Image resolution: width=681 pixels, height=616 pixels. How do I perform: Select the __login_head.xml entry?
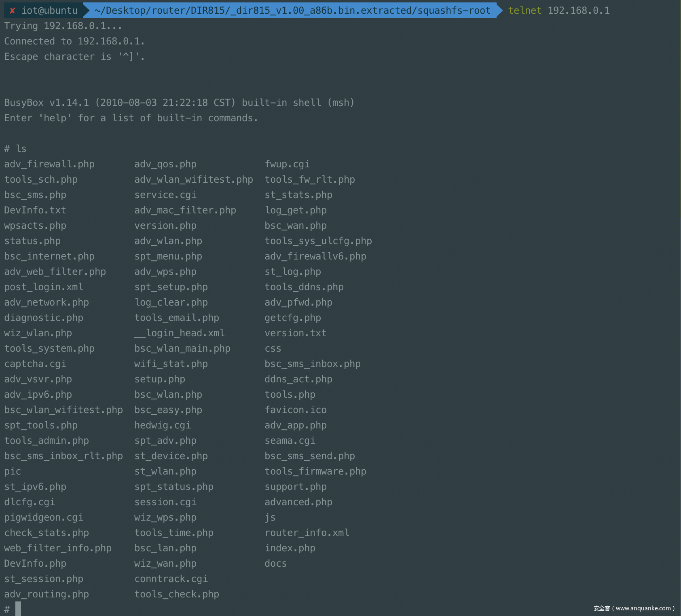[x=180, y=333]
